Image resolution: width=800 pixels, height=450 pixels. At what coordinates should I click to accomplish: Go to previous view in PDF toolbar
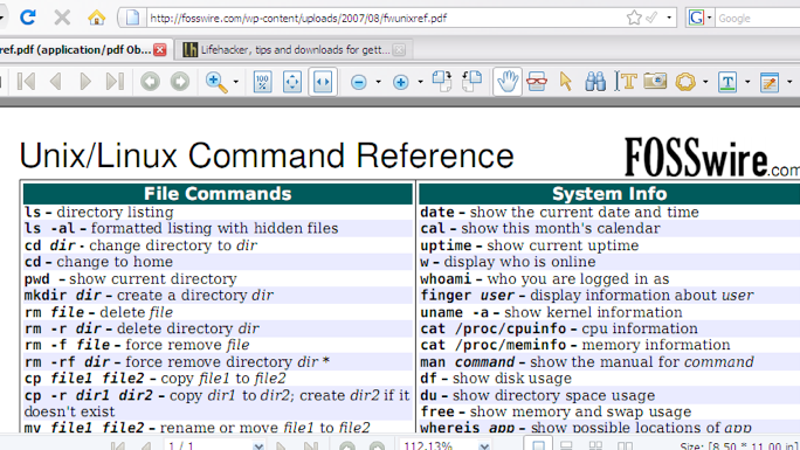[x=150, y=81]
